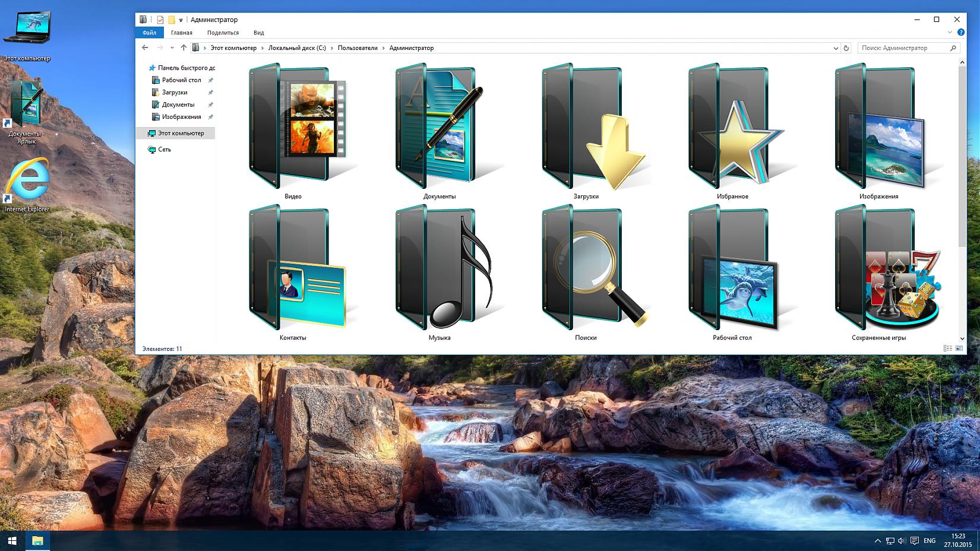
Task: Open the Видео folder icon
Action: click(293, 127)
